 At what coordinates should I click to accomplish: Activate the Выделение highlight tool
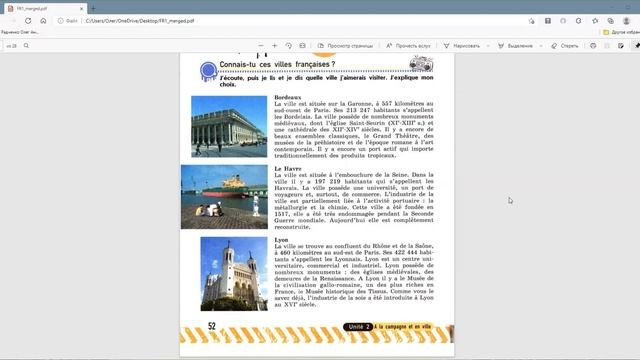(x=516, y=46)
